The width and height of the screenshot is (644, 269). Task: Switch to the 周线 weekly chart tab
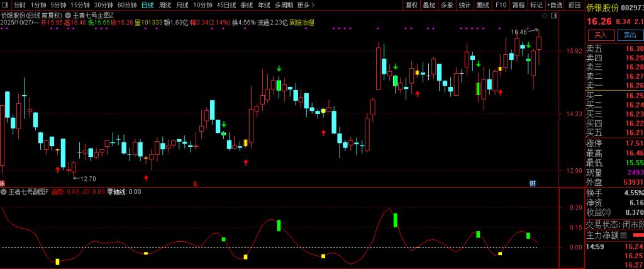point(165,5)
